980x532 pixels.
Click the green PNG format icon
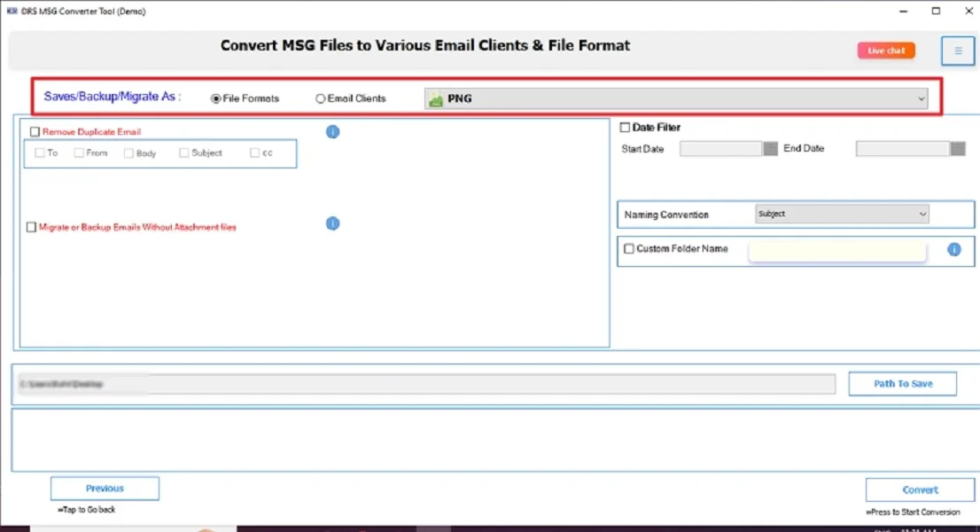(x=436, y=99)
